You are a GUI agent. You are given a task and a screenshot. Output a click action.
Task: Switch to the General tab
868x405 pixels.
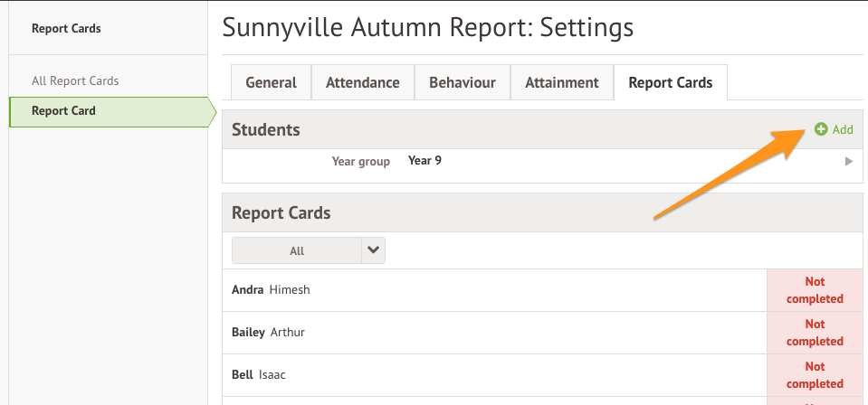(271, 82)
